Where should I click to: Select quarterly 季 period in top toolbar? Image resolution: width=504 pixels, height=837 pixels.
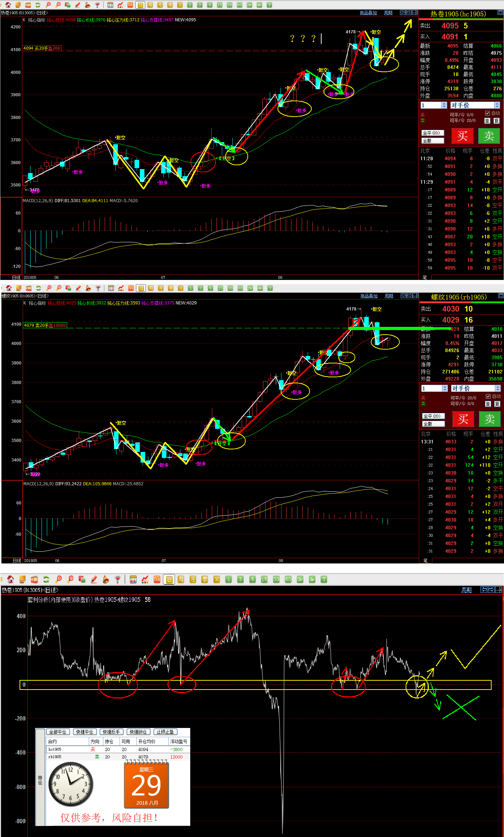[170, 5]
